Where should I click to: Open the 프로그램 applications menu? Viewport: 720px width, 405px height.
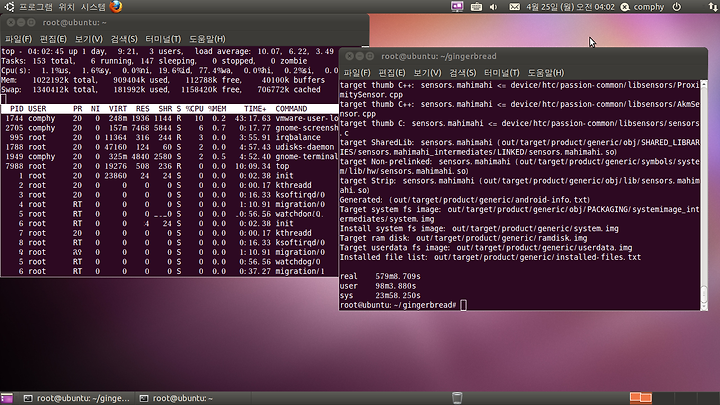pos(36,7)
